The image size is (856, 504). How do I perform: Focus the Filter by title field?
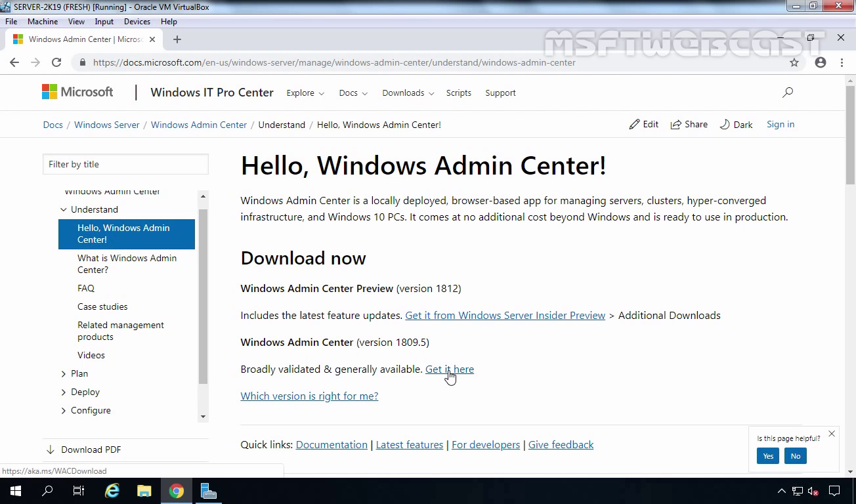click(125, 164)
